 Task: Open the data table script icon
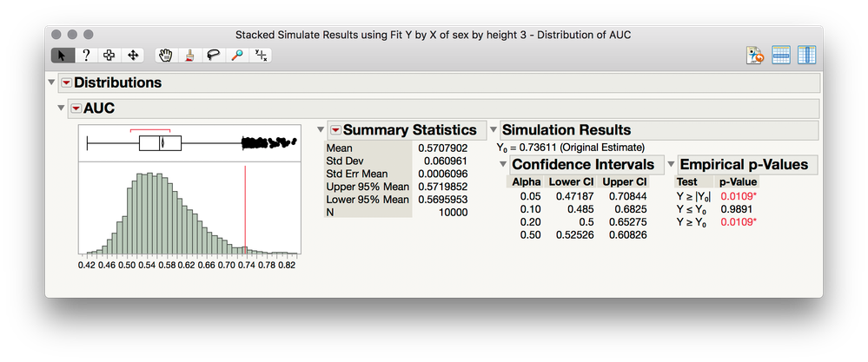coord(755,56)
